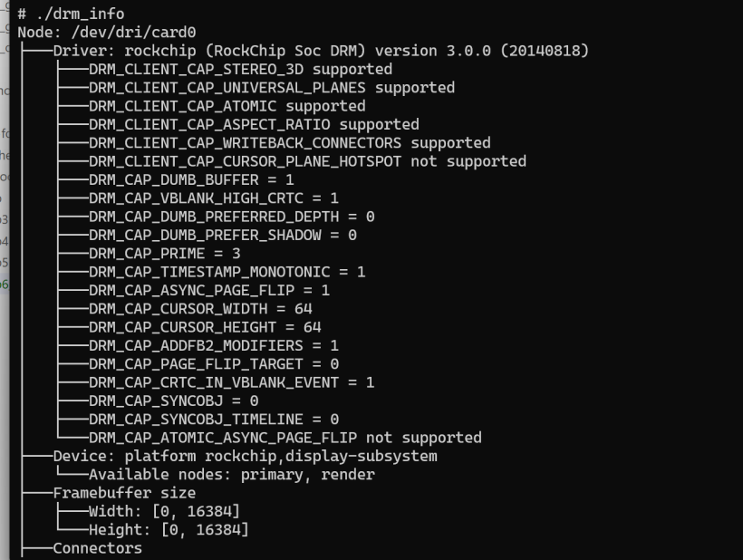Click DRM_CLIENT_CAP_STEREO_3D supported entry
Image resolution: width=743 pixels, height=560 pixels.
click(240, 69)
